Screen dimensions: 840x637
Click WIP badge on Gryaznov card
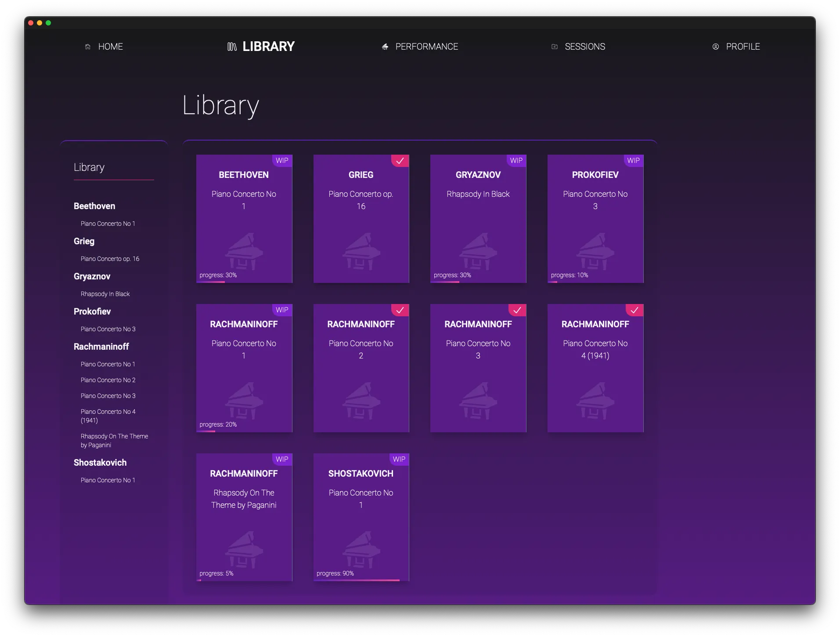[516, 161]
